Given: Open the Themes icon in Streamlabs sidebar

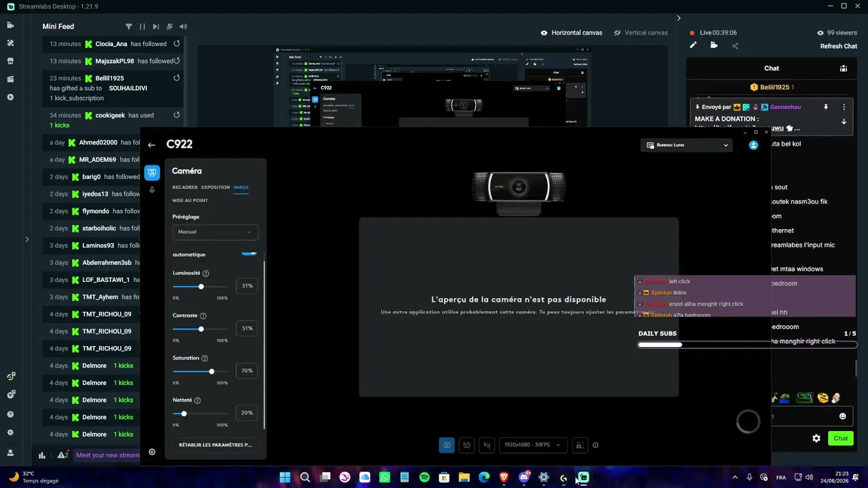Looking at the screenshot, I should pyautogui.click(x=10, y=43).
